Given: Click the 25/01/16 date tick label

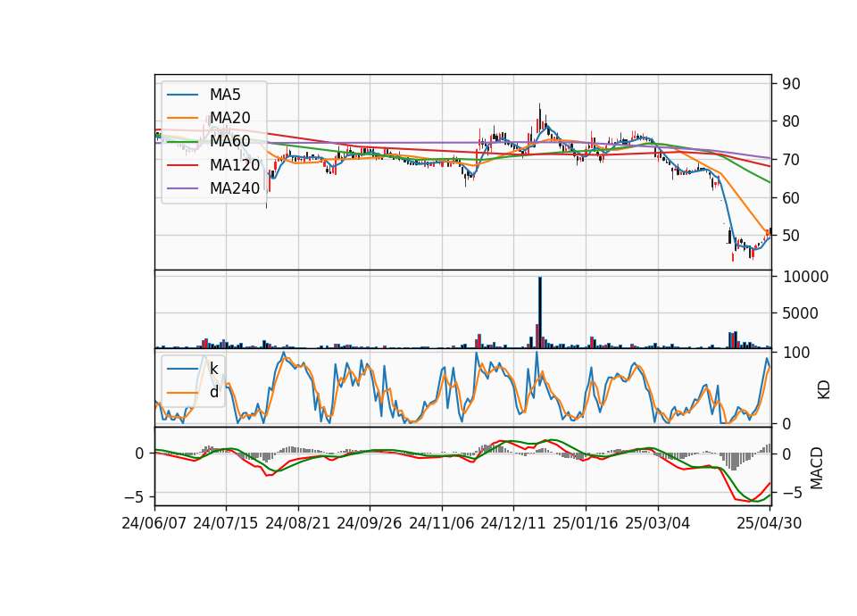Looking at the screenshot, I should point(586,523).
